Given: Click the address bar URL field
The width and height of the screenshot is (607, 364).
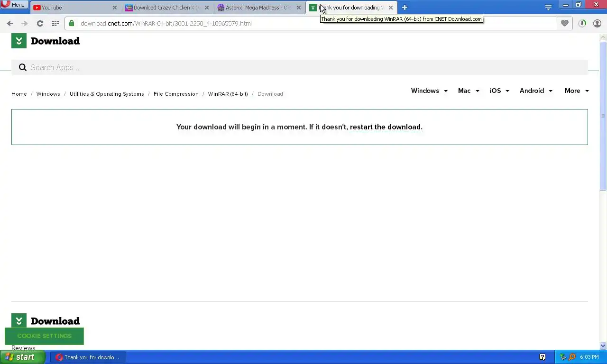Looking at the screenshot, I should pos(311,23).
